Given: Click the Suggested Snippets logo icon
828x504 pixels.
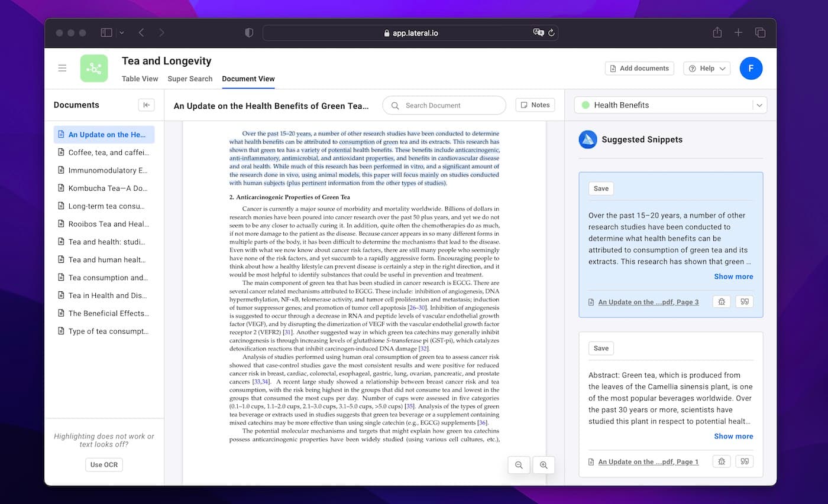Looking at the screenshot, I should tap(587, 139).
